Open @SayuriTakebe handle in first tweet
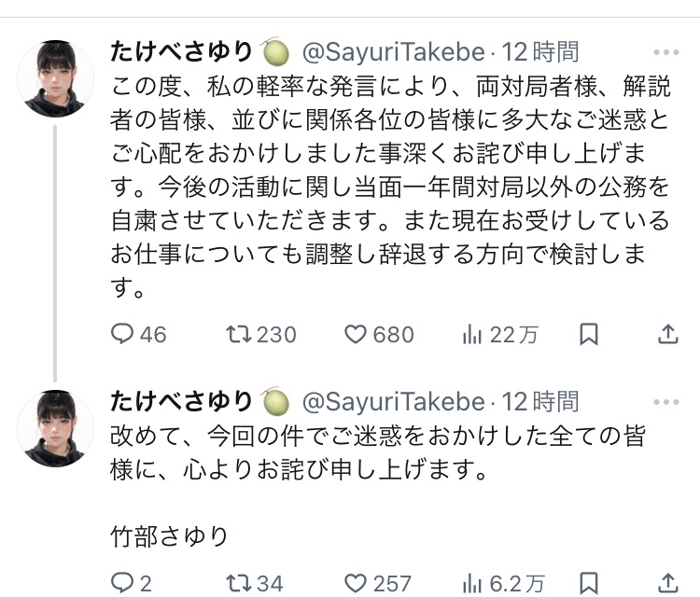Image resolution: width=700 pixels, height=597 pixels. pos(392,50)
